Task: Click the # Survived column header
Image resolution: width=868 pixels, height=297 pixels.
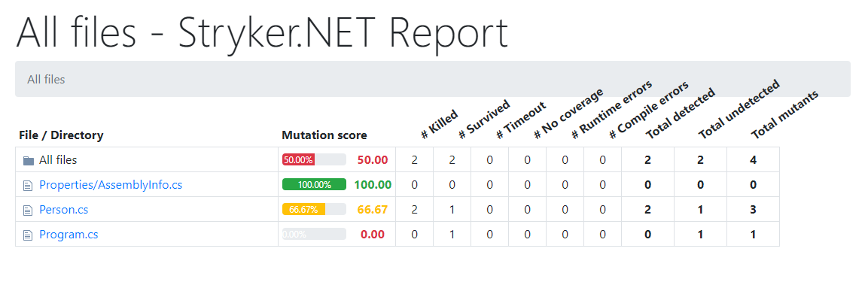Action: [x=484, y=120]
